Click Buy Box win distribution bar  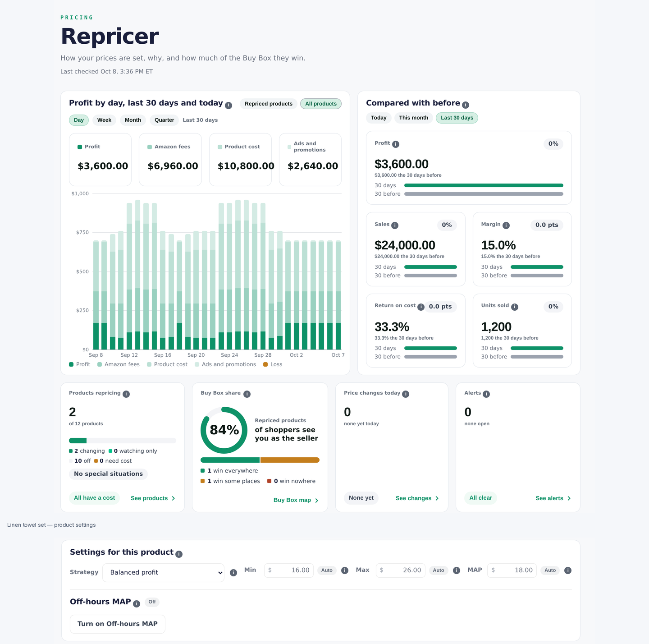260,460
